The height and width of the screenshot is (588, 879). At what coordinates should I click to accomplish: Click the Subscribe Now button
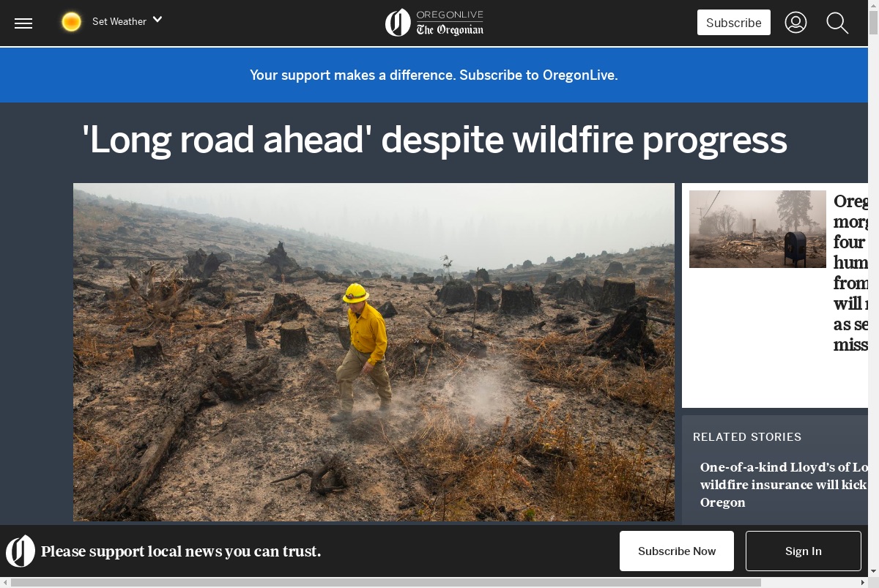(x=677, y=551)
